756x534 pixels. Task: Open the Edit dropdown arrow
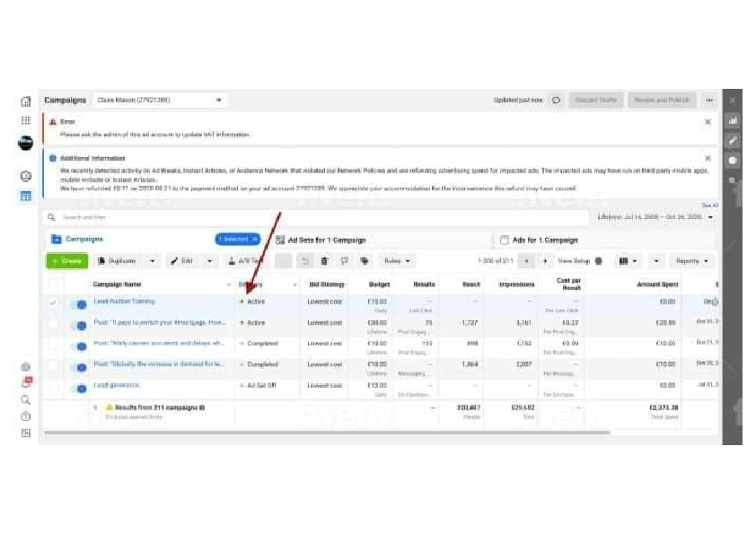coord(210,261)
